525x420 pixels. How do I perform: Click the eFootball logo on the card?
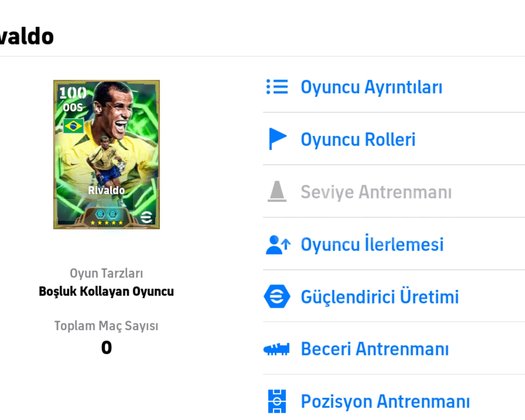click(x=146, y=217)
